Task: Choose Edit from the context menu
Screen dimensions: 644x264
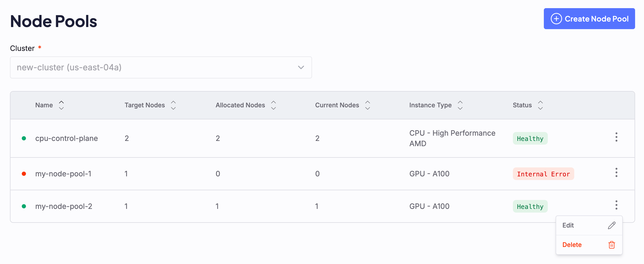Action: [589, 225]
